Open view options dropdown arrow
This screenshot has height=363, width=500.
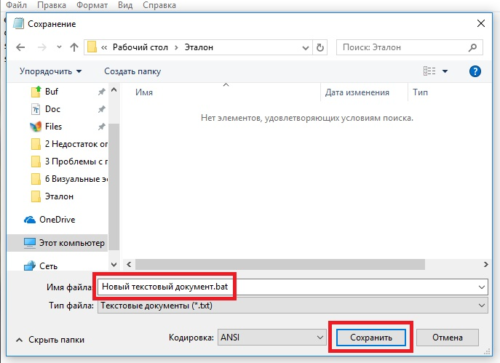point(445,71)
